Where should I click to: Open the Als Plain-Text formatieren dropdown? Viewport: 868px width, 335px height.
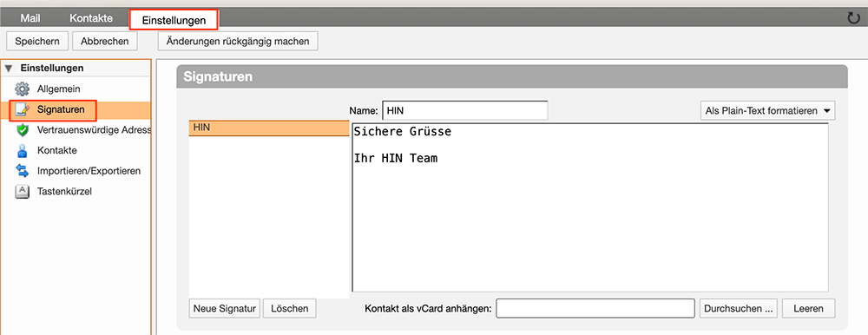point(768,111)
